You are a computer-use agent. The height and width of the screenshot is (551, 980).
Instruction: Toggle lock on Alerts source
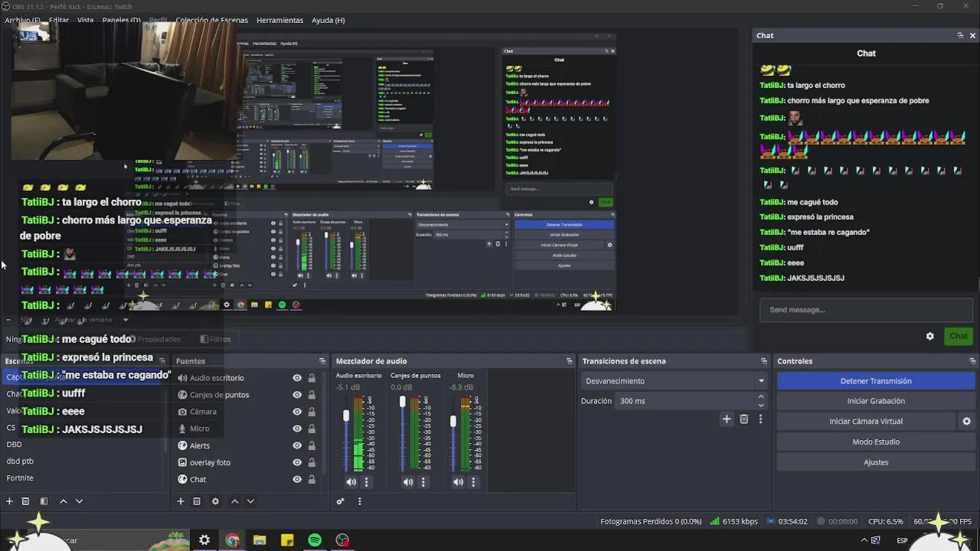coord(312,445)
